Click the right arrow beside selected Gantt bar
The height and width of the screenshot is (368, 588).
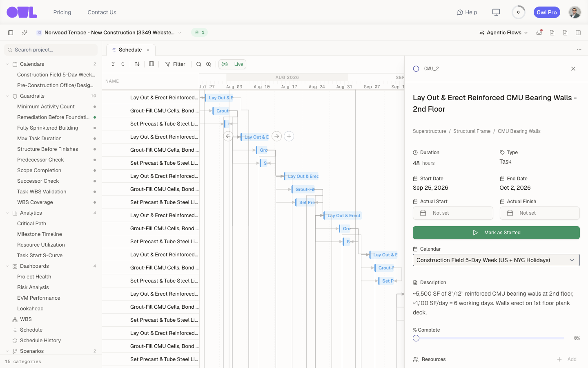click(x=277, y=136)
